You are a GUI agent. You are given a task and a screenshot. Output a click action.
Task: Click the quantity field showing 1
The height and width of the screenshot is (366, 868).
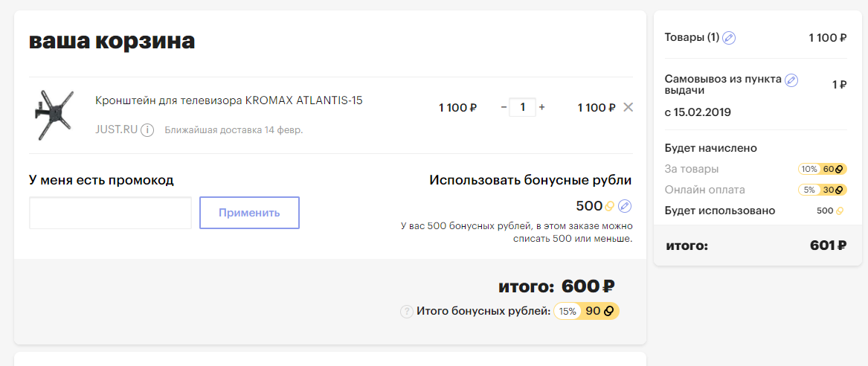point(523,107)
